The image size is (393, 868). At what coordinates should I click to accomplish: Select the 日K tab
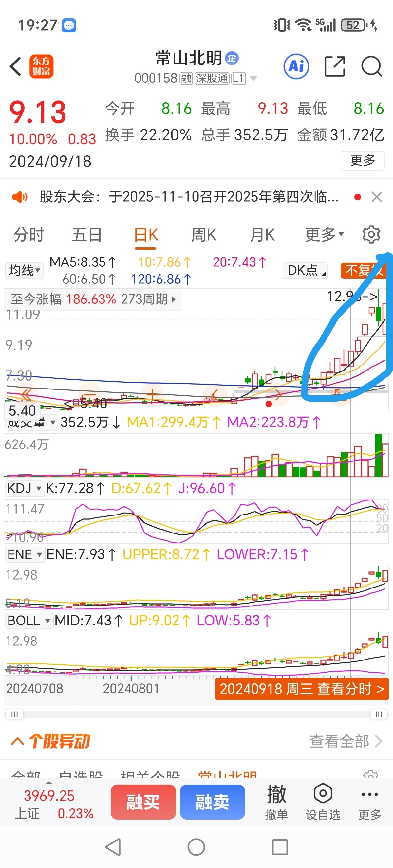click(x=146, y=235)
